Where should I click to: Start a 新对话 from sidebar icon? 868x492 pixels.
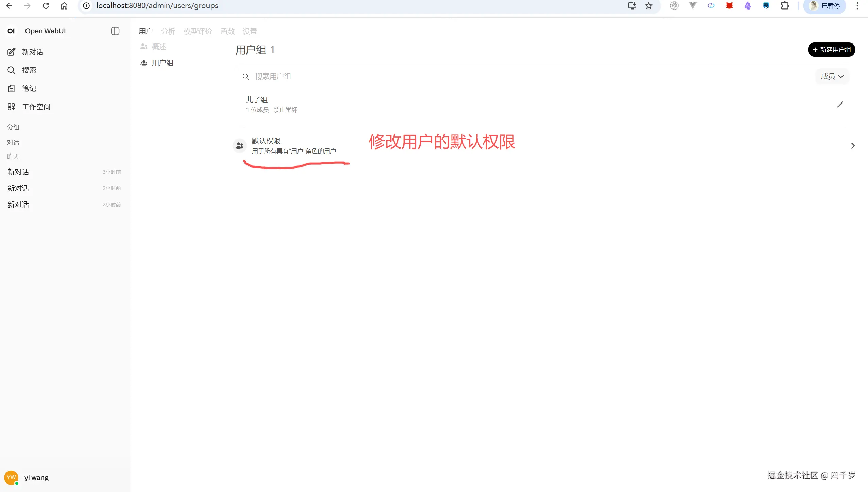11,52
